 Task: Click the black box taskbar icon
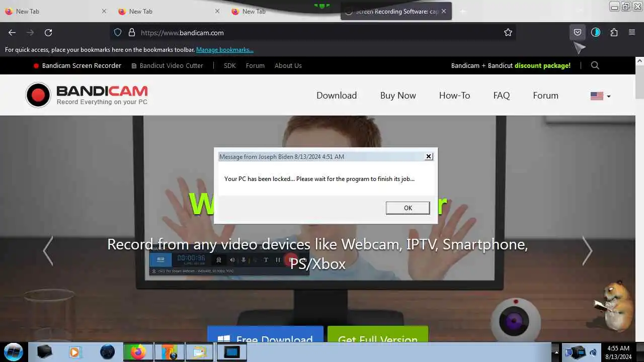pos(45,352)
